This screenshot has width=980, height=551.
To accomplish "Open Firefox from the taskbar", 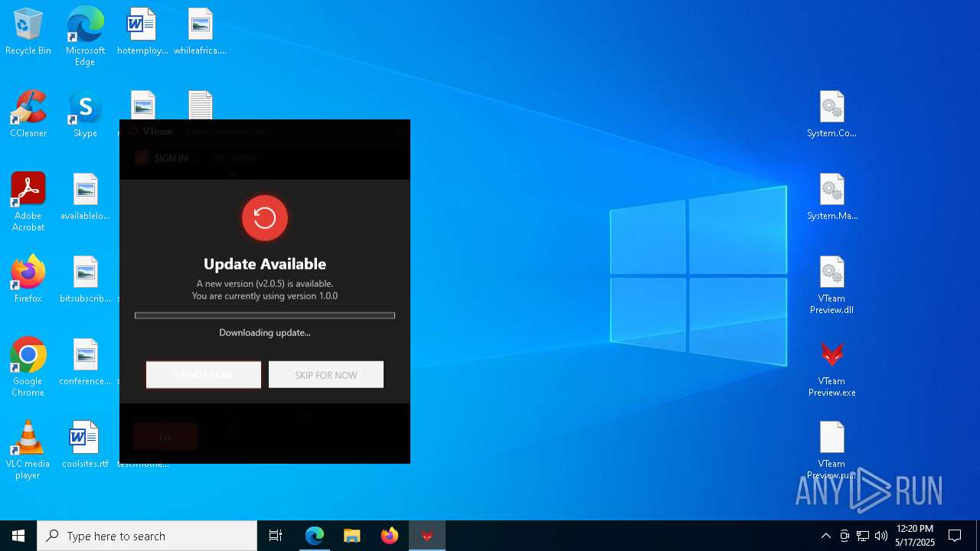I will click(x=390, y=536).
